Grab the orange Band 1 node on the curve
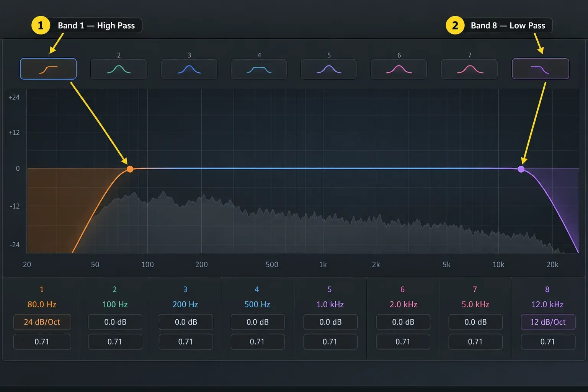The width and height of the screenshot is (588, 392). pos(130,169)
